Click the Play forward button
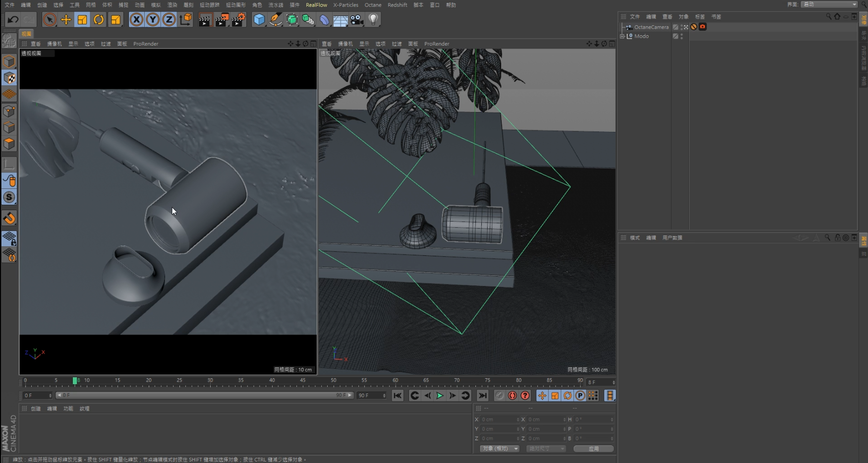Image resolution: width=868 pixels, height=463 pixels. (x=440, y=396)
